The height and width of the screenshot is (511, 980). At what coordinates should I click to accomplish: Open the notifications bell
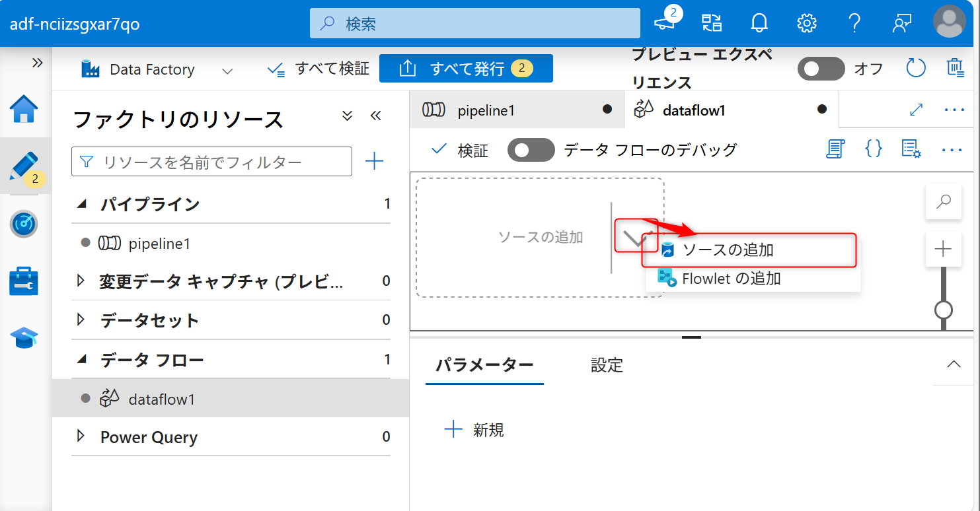[x=759, y=22]
